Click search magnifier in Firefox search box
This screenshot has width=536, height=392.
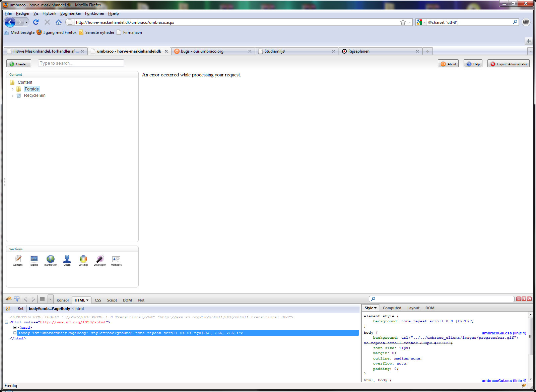click(515, 22)
